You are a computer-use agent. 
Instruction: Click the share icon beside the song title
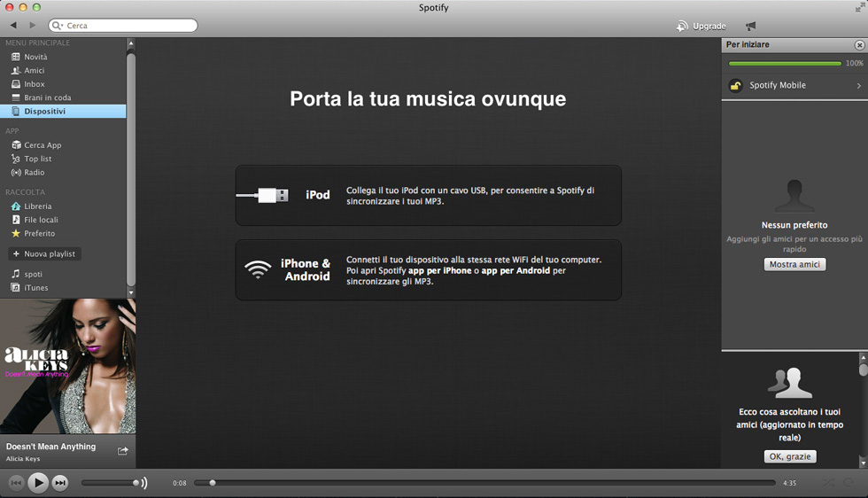pyautogui.click(x=123, y=451)
